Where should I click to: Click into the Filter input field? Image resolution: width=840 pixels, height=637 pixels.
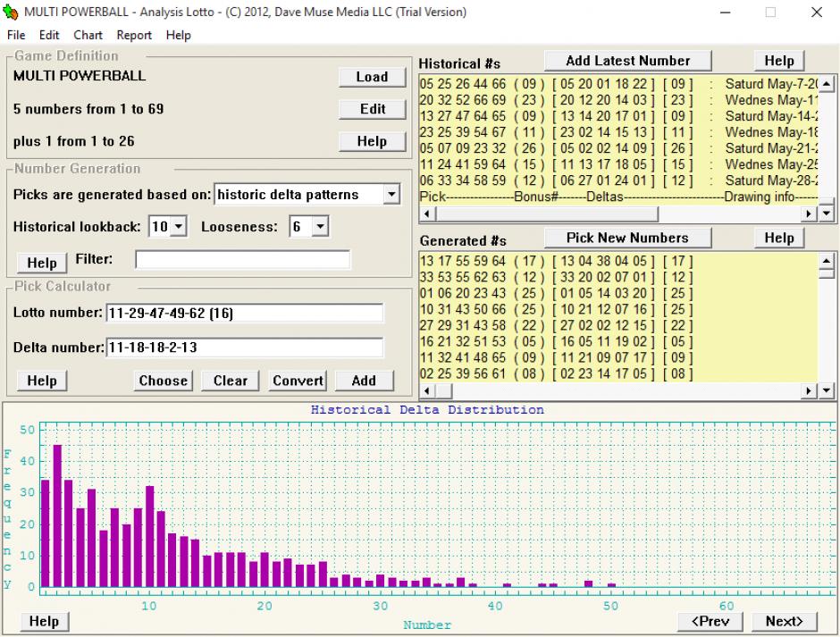(243, 259)
